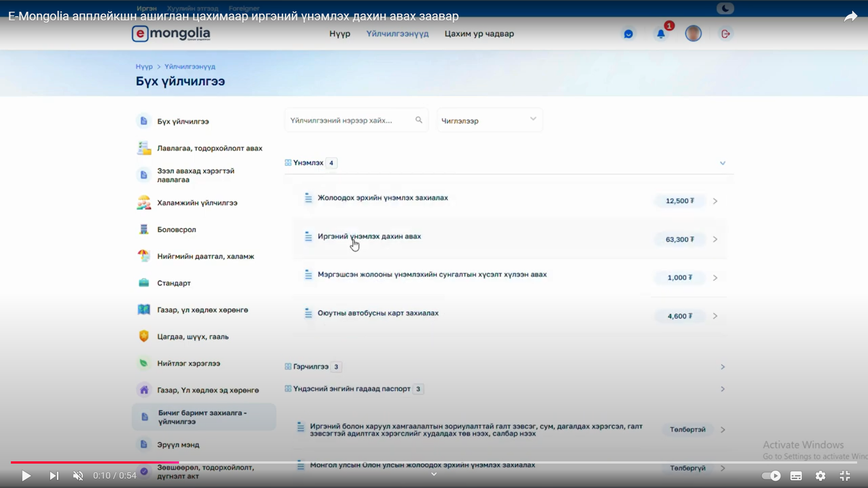Click document icon beside Иргэний үнэмлэх дахин авах
The image size is (868, 488).
[x=308, y=236]
